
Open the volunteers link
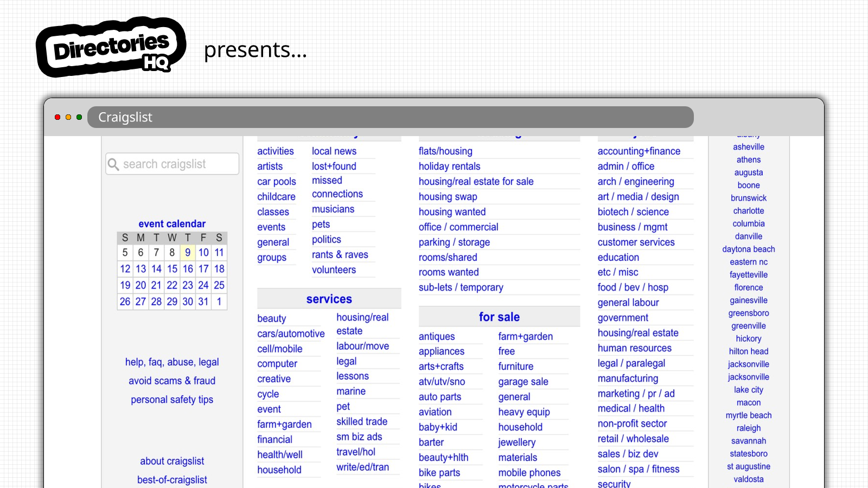tap(334, 270)
